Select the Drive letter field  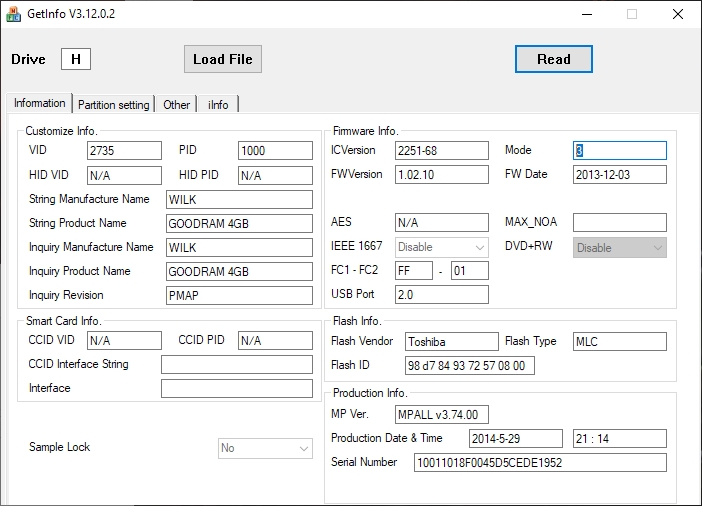pos(76,59)
